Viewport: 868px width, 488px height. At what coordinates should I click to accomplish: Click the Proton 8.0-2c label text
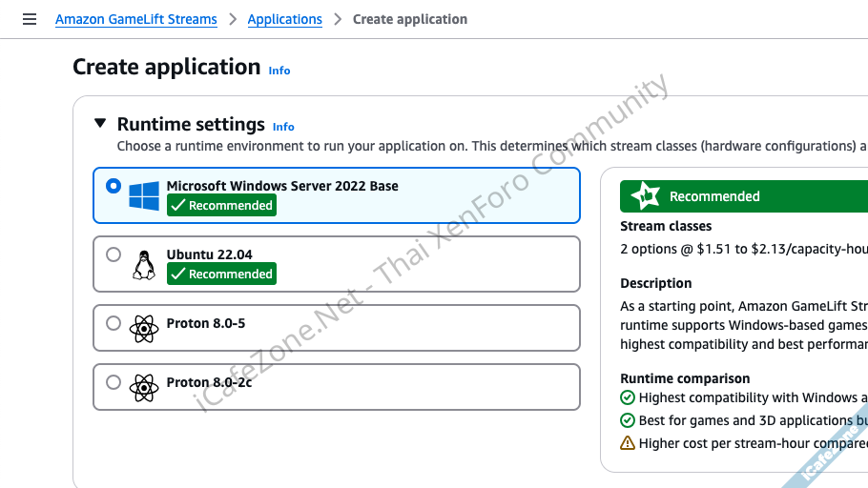(x=209, y=382)
